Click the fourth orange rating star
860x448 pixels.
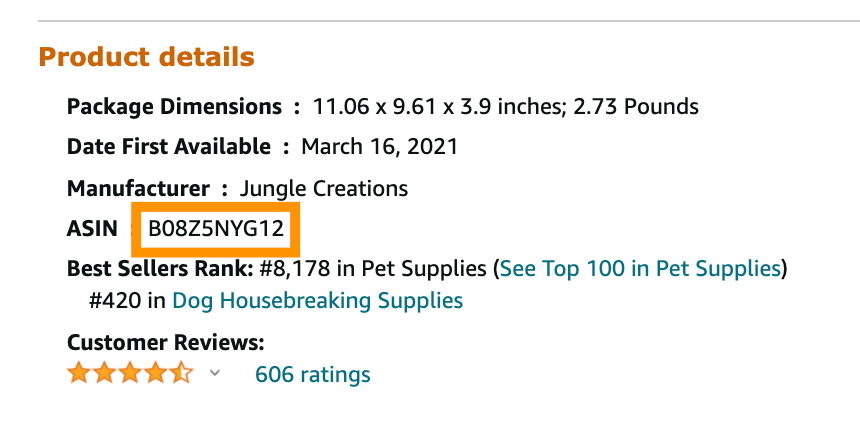156,373
